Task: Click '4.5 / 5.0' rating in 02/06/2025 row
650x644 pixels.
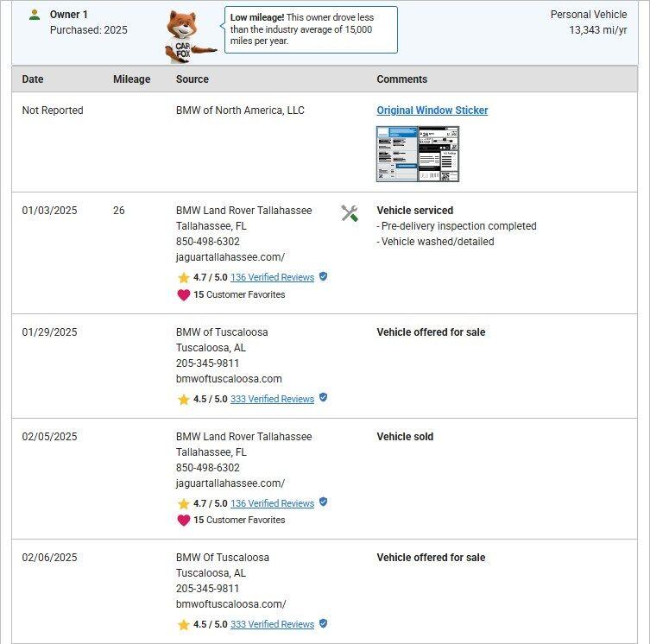Action: tap(210, 624)
